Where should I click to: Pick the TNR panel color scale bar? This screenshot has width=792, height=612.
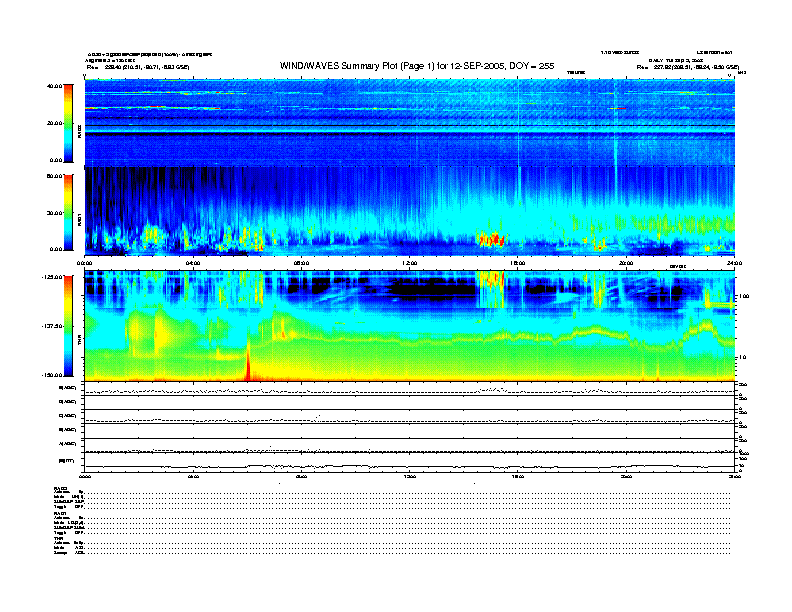click(x=68, y=326)
